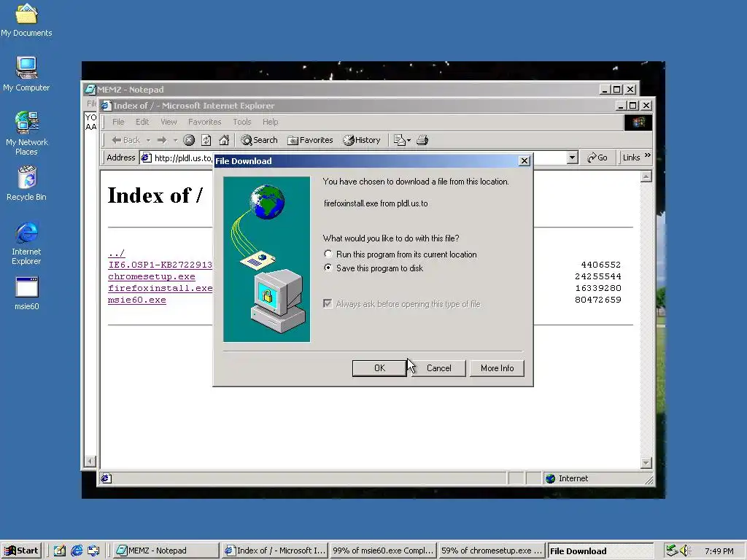The height and width of the screenshot is (560, 747).
Task: Open Back button history dropdown arrow
Action: (149, 140)
